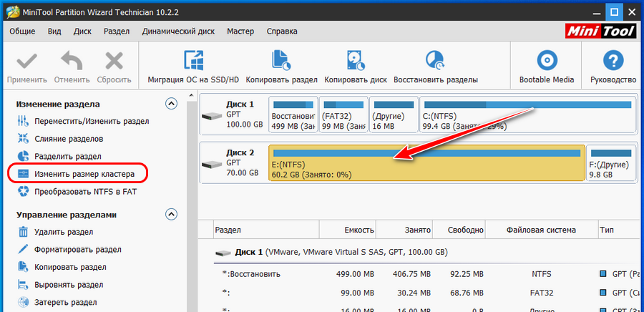Image resolution: width=644 pixels, height=312 pixels.
Task: Open Восстановить разделы recovery tool
Action: [435, 60]
